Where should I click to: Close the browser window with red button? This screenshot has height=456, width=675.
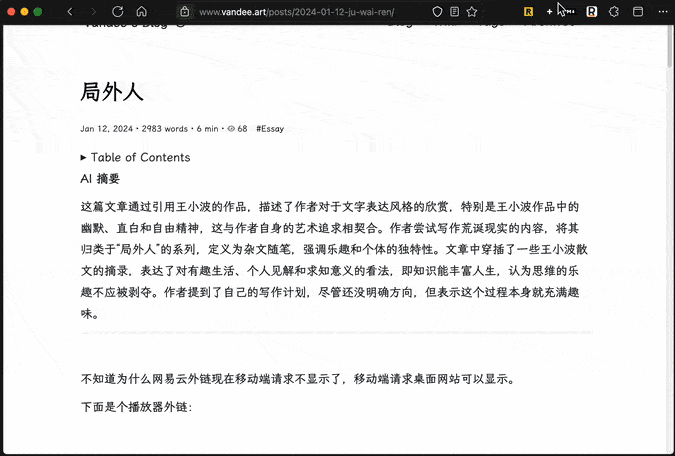(11, 12)
